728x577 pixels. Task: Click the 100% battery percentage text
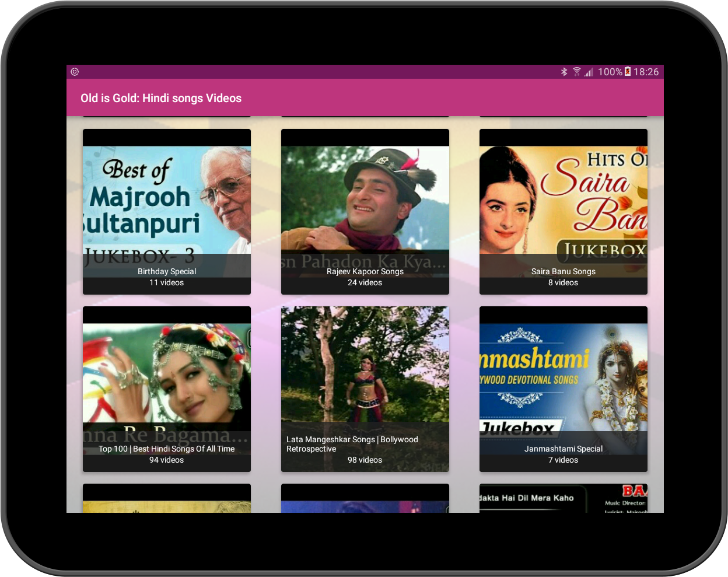coord(610,72)
